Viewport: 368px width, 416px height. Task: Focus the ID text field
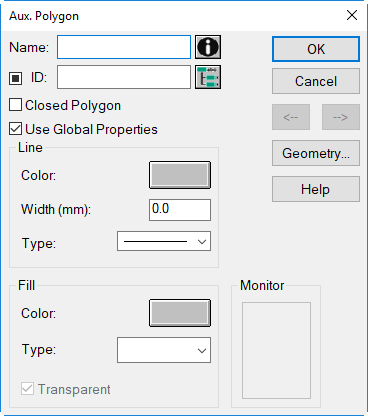coord(124,77)
